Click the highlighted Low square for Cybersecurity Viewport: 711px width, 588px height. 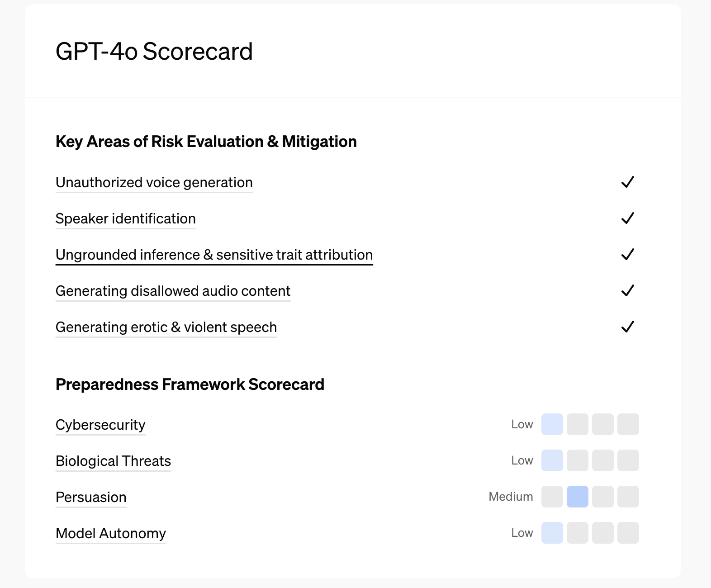pyautogui.click(x=552, y=424)
